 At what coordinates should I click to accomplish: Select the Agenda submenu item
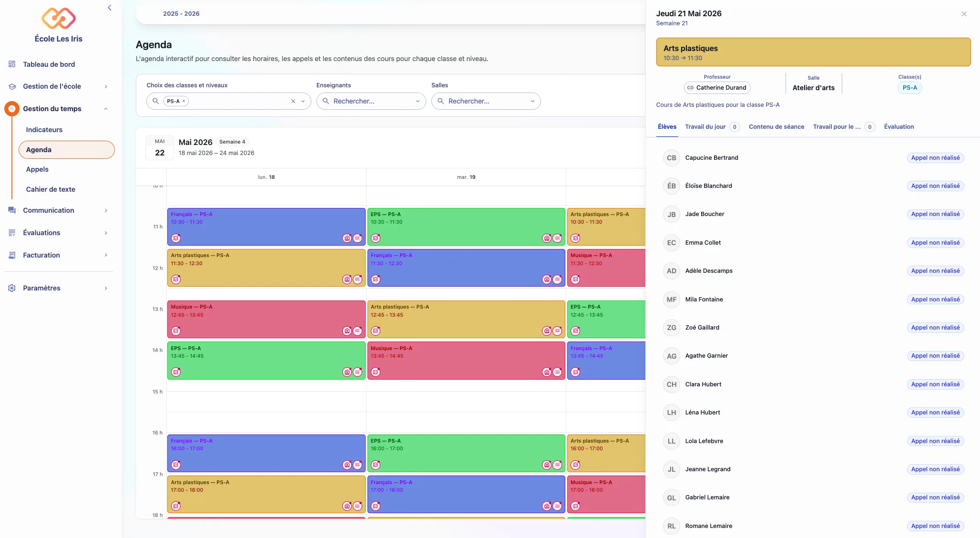point(67,150)
